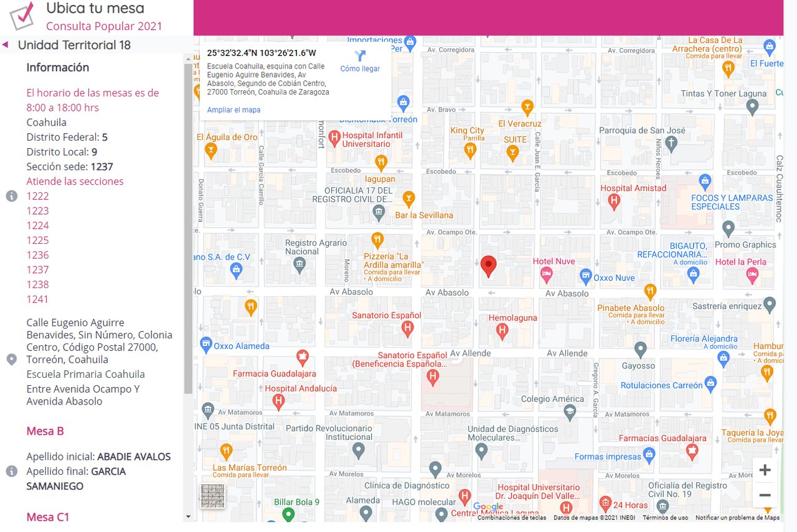
Task: Switch to satellite view thumbnail
Action: point(212,496)
